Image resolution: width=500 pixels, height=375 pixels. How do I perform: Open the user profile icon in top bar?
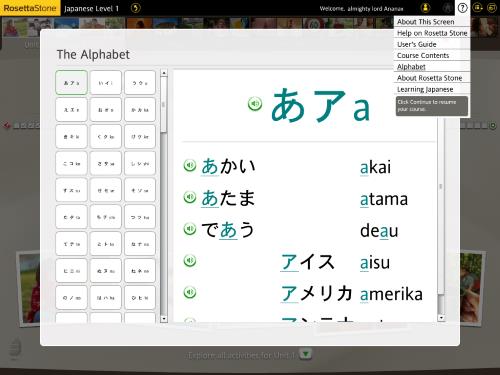(x=425, y=8)
